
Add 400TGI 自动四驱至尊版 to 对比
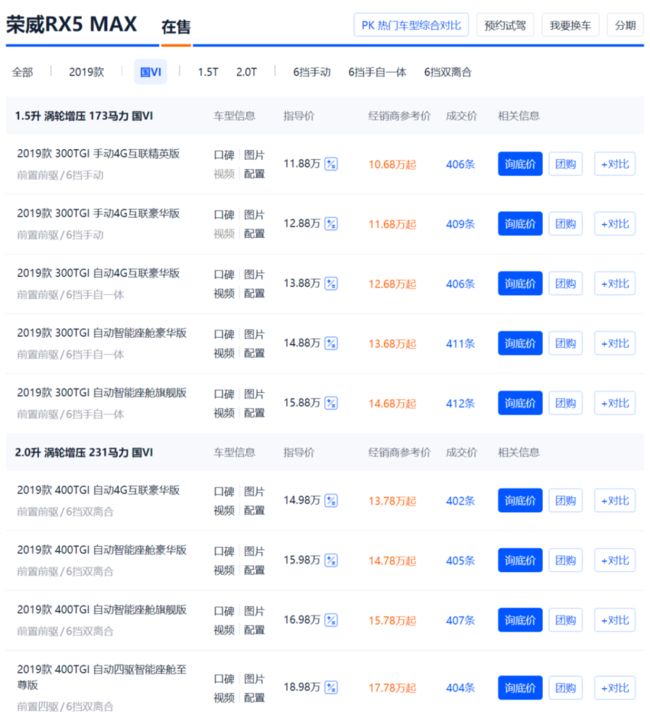pos(615,687)
